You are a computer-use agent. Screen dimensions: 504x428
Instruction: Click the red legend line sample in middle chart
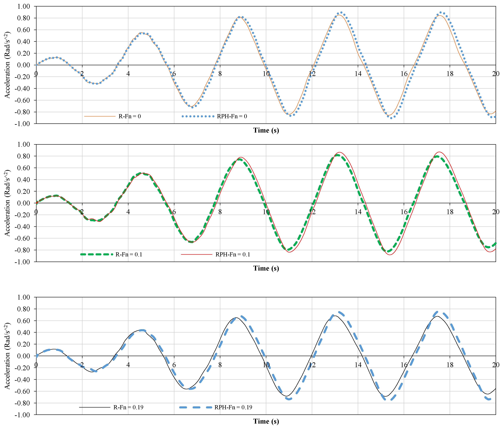[x=197, y=254]
